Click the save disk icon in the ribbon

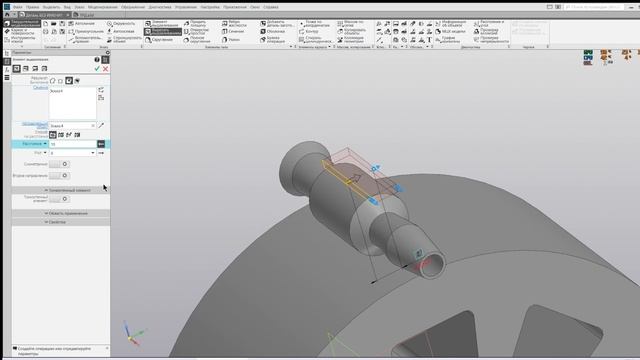[62, 24]
